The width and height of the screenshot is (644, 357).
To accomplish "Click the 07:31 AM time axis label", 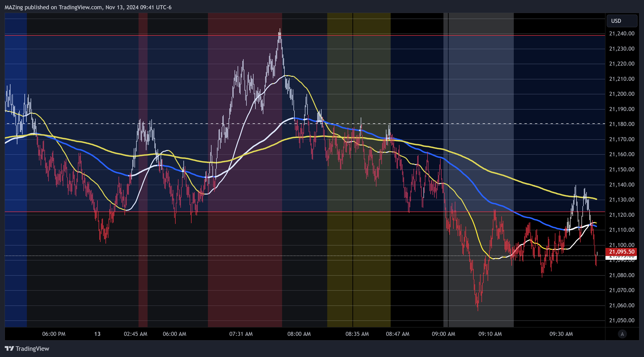I will tap(241, 334).
